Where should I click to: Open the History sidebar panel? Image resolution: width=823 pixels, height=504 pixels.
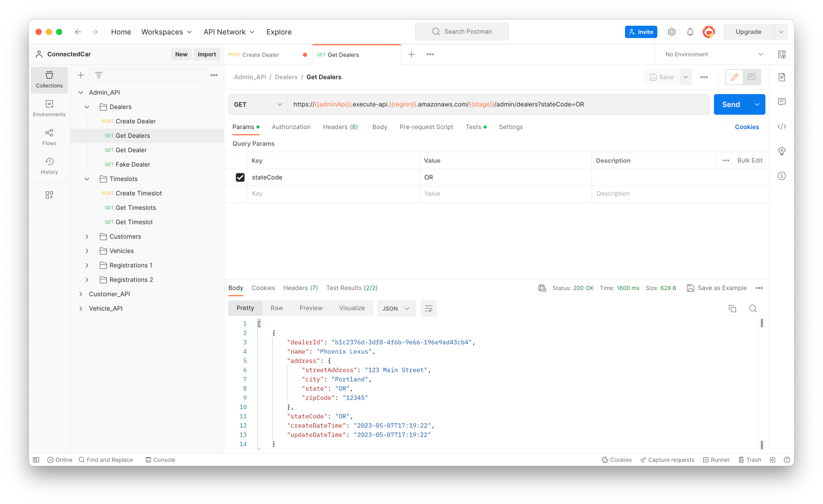(49, 166)
